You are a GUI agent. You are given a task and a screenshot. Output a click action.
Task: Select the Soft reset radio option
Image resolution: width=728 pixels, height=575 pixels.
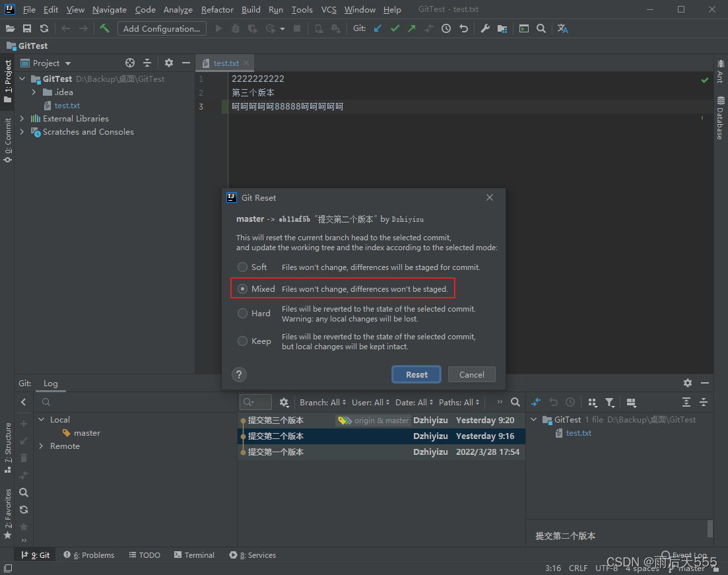click(242, 267)
